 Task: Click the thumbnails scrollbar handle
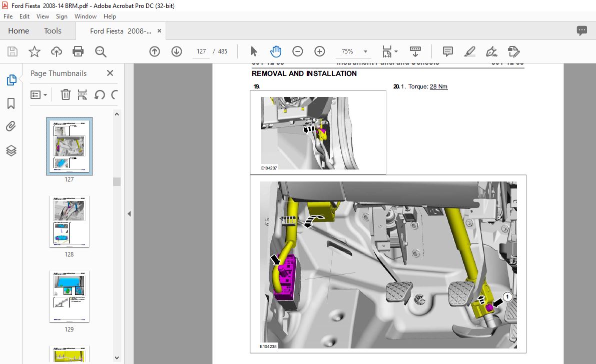point(117,181)
